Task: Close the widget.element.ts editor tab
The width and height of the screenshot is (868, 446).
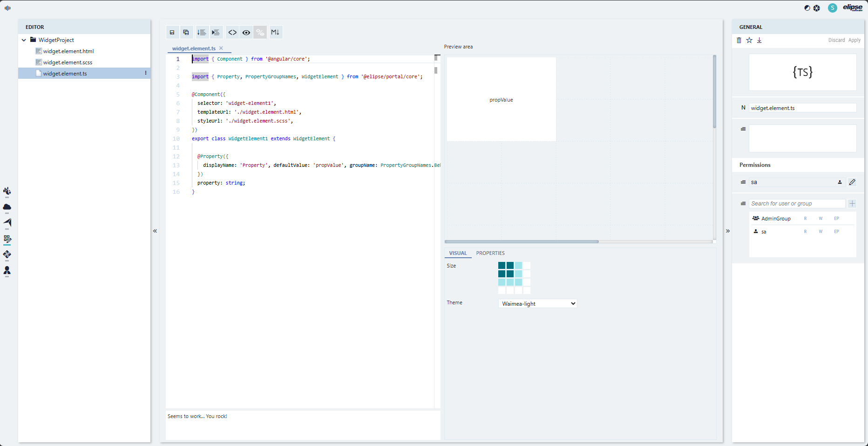Action: [x=221, y=48]
